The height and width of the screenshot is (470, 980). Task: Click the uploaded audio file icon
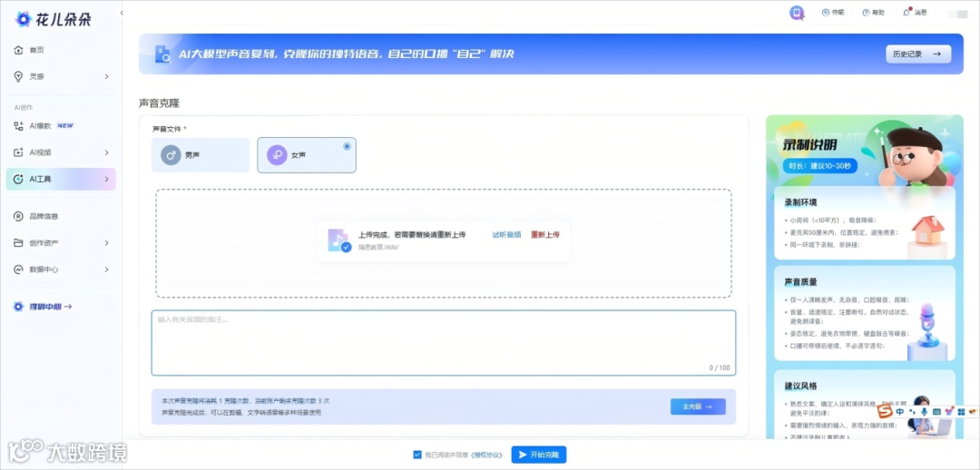click(338, 240)
